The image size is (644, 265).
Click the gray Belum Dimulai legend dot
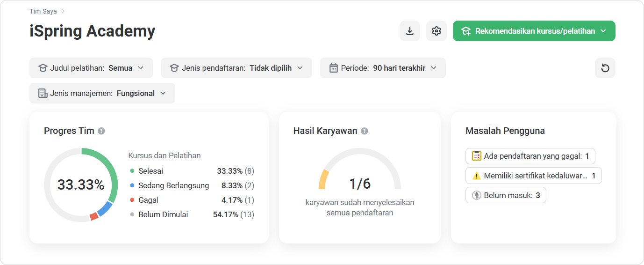click(132, 214)
